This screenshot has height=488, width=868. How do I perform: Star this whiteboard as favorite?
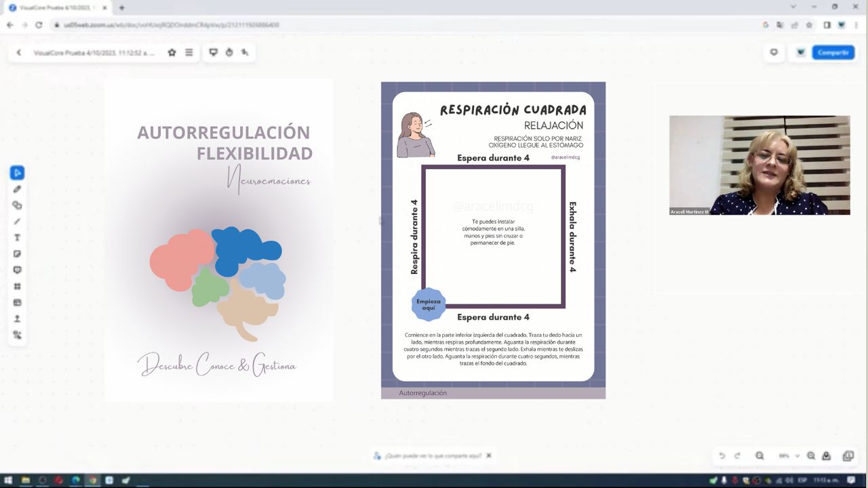click(x=172, y=52)
